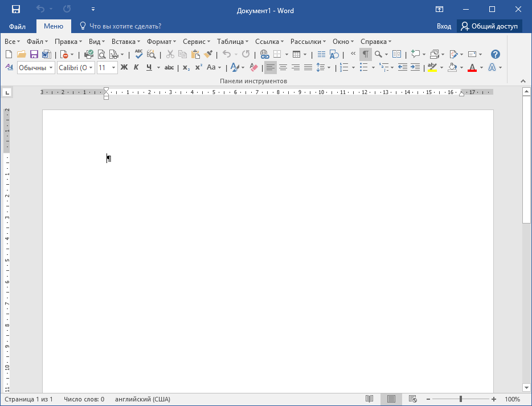Open the Обычный style dropdown
532x406 pixels.
[51, 68]
